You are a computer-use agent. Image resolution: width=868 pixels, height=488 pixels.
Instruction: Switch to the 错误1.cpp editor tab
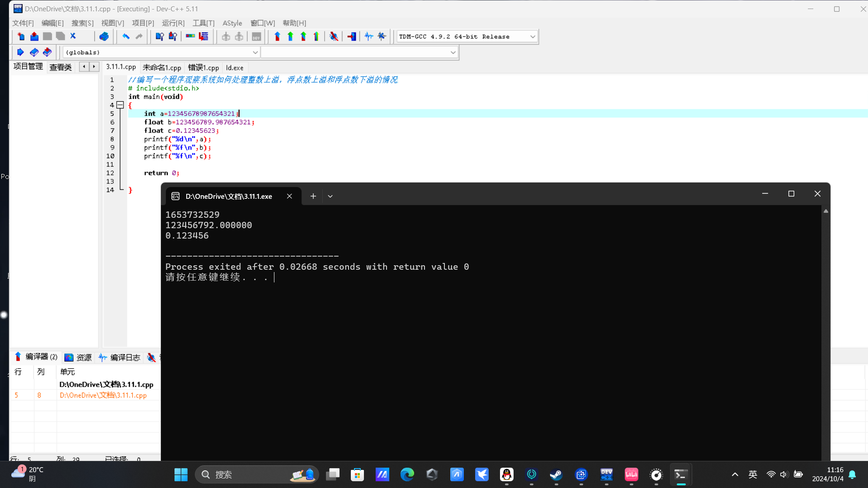point(203,67)
